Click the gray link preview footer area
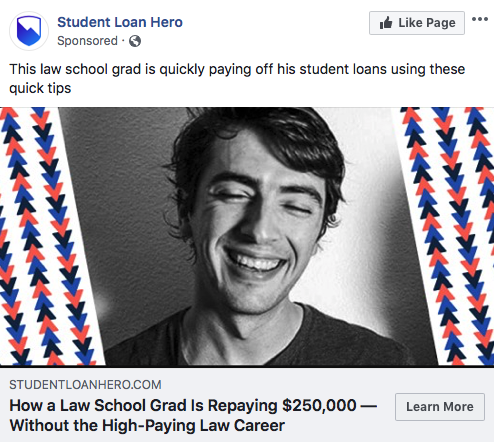This screenshot has width=494, height=442. click(x=247, y=405)
